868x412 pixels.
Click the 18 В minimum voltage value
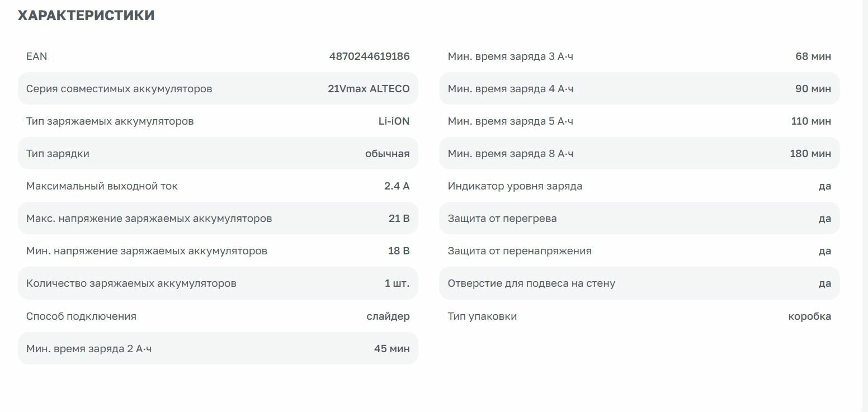[398, 251]
